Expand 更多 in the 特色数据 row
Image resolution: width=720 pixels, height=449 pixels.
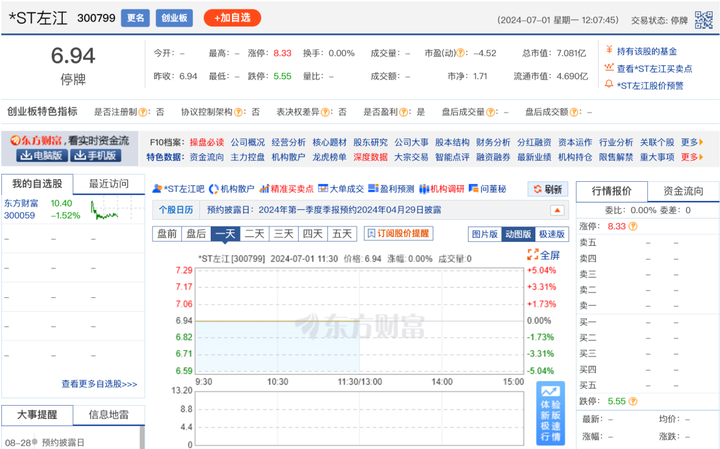click(x=692, y=157)
